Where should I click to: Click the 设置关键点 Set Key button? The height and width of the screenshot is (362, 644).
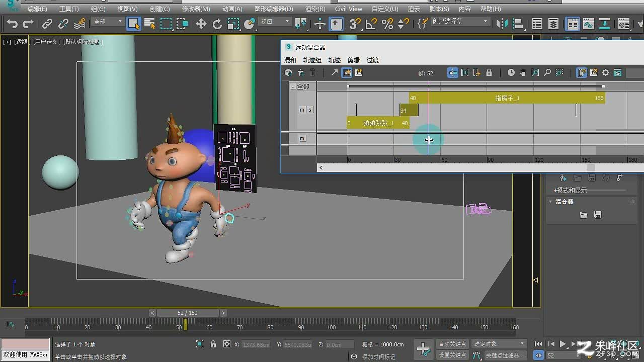[452, 355]
